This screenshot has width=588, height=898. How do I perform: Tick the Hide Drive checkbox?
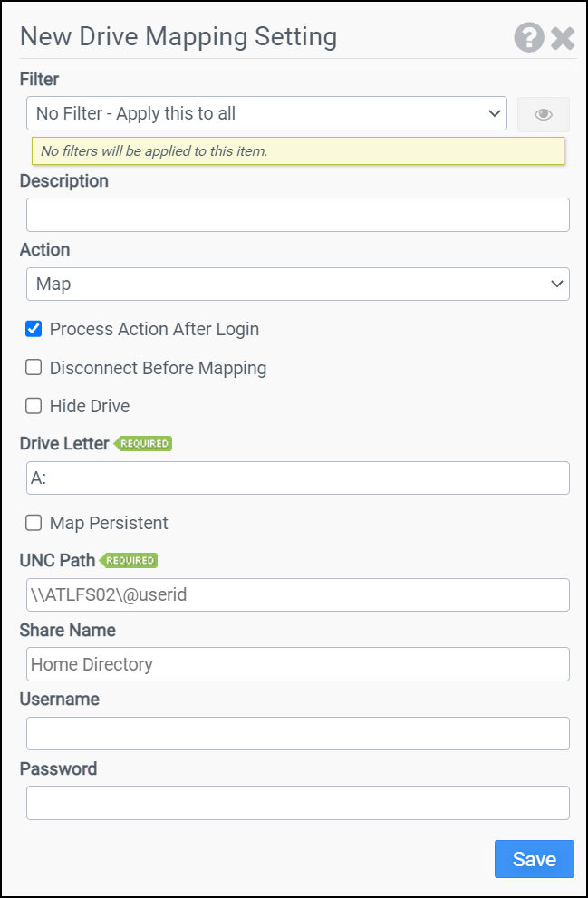click(x=34, y=406)
